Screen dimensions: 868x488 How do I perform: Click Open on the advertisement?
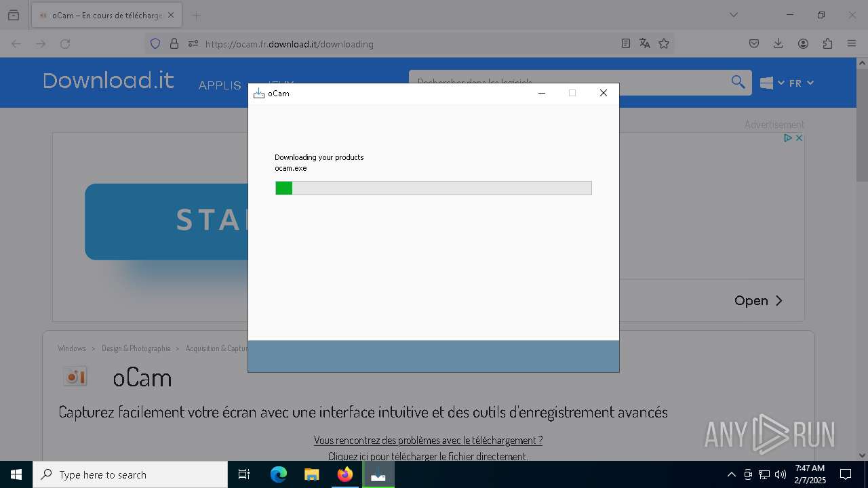pos(758,300)
